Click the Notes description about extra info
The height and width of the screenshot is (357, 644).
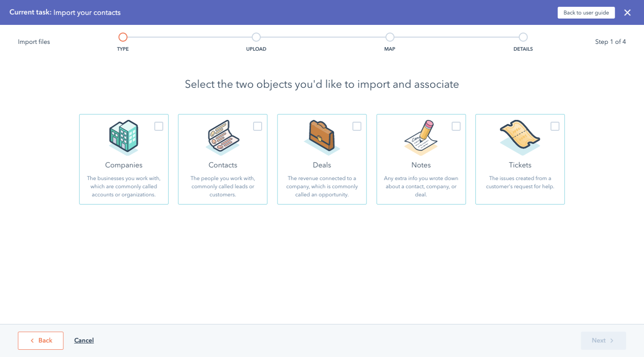(421, 186)
